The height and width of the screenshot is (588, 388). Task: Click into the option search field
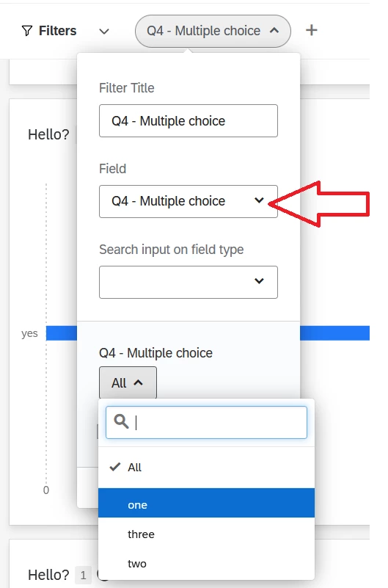[x=206, y=422]
